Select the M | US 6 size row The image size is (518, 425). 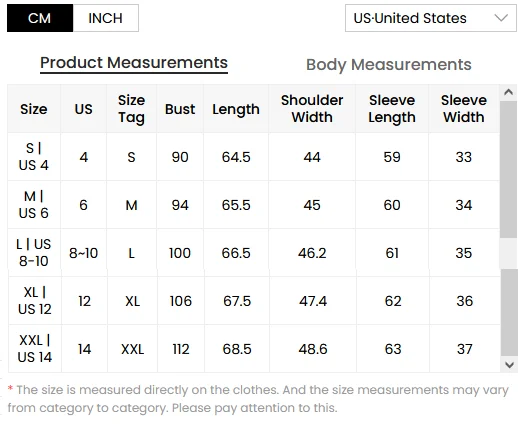click(254, 205)
